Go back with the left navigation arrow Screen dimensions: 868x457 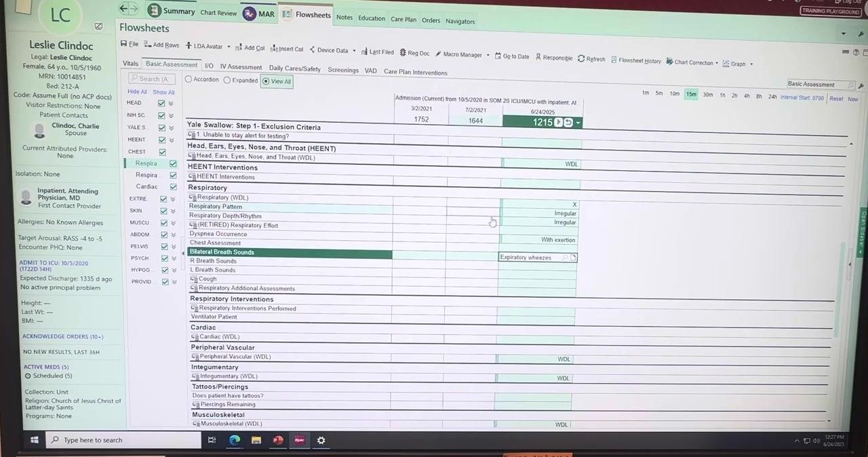pos(123,9)
